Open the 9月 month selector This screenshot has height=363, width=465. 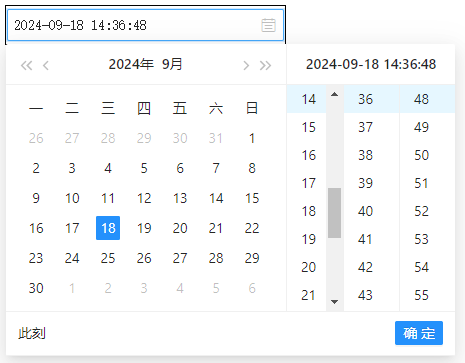click(172, 64)
